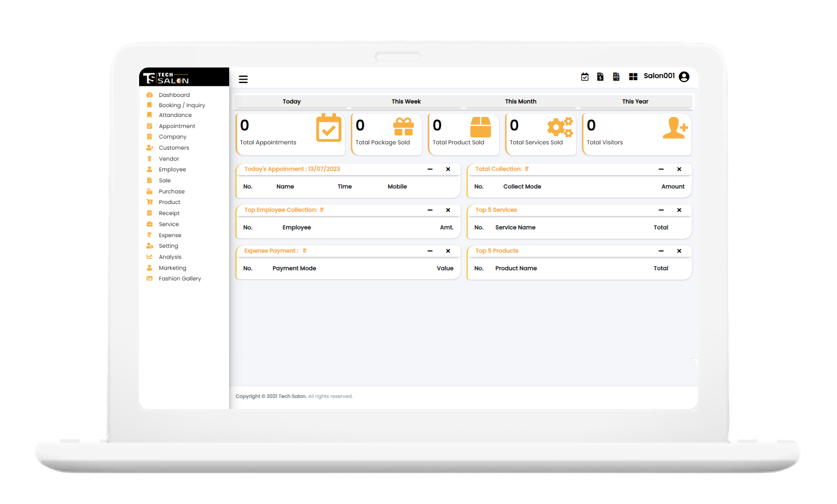Click the Setting user-gear icon
The image size is (837, 504).
pos(150,246)
